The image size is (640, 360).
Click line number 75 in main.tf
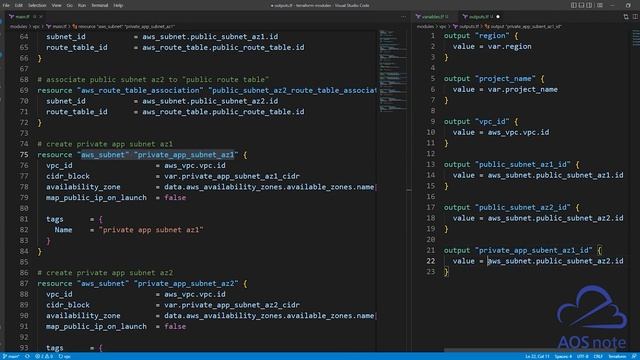[24, 155]
